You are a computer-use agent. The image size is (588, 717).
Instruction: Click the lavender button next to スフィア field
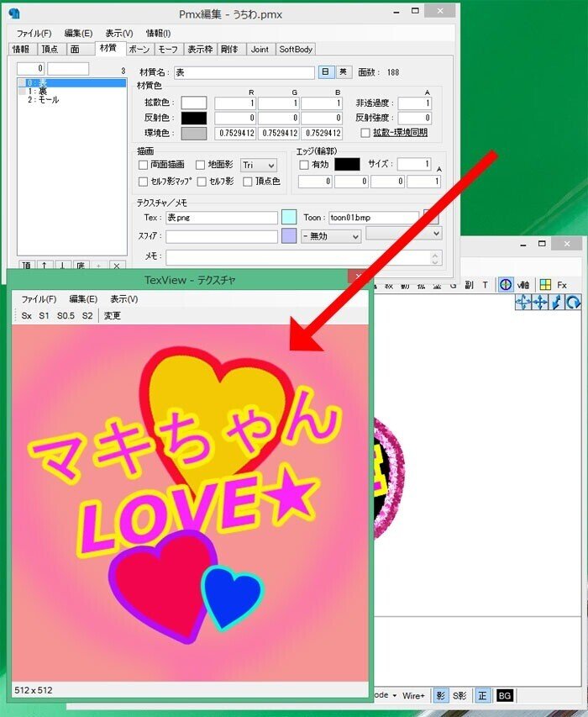tap(289, 236)
